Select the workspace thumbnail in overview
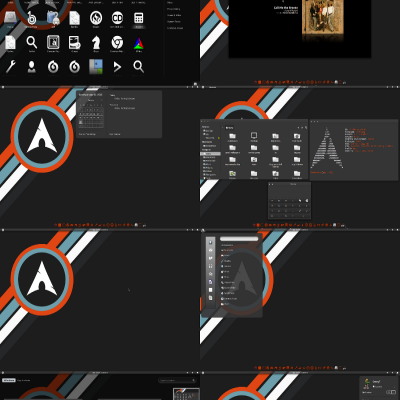Screen dimensions: 400x400 click(186, 394)
